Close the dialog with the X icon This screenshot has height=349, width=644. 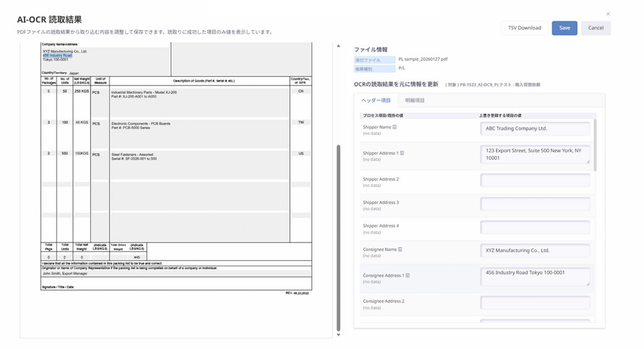pyautogui.click(x=608, y=14)
